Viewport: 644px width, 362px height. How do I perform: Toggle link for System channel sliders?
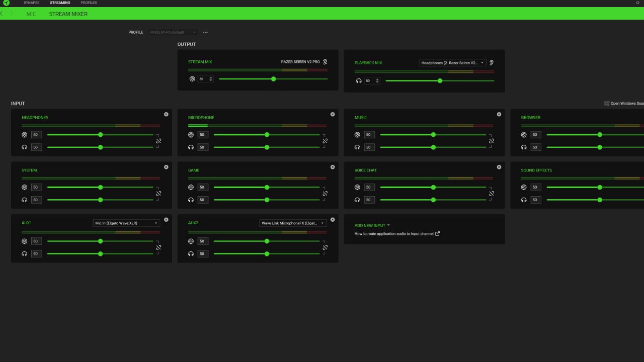coord(158,194)
